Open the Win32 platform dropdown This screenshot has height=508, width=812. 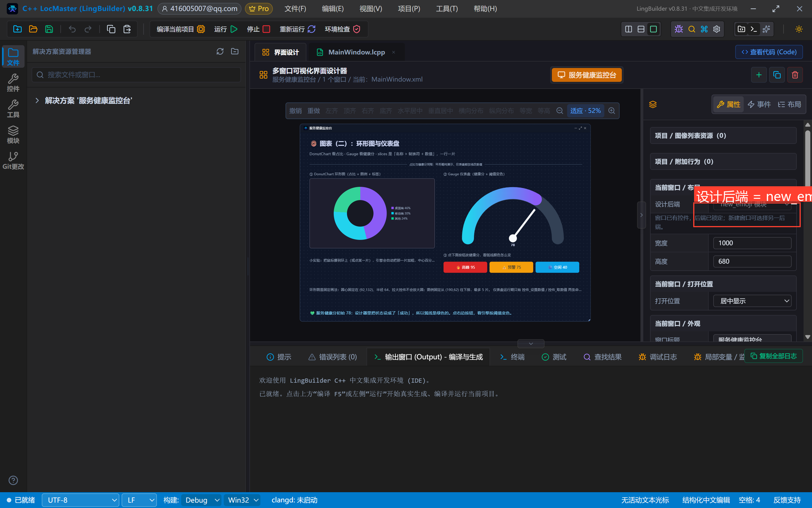click(242, 500)
